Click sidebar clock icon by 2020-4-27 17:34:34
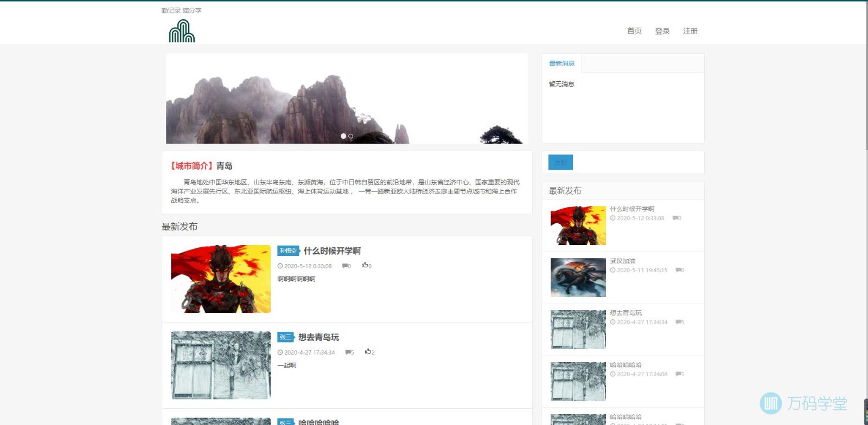 (x=612, y=323)
